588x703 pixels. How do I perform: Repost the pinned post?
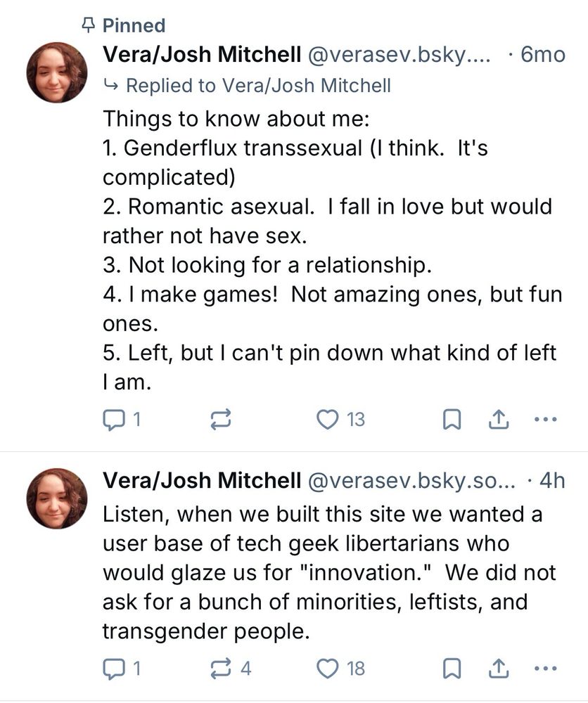220,420
